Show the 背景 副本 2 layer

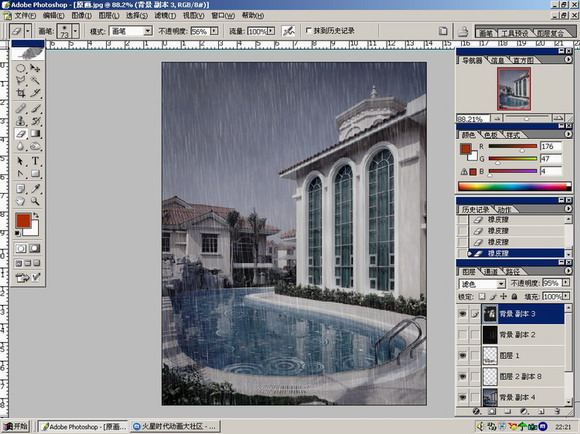[x=462, y=335]
